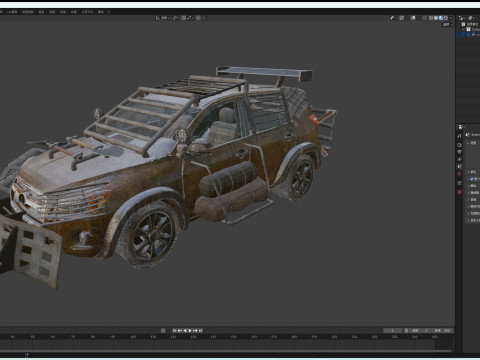Open the World properties tab
The width and height of the screenshot is (480, 360).
[459, 173]
